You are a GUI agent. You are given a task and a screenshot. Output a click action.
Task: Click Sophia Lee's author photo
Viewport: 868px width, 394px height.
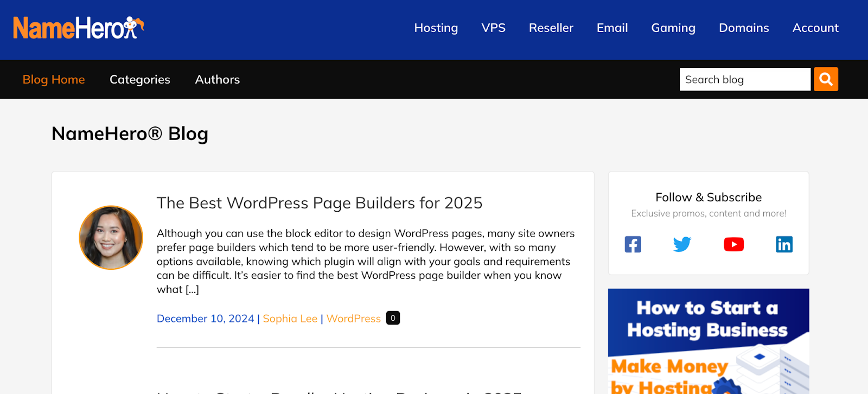(x=111, y=238)
